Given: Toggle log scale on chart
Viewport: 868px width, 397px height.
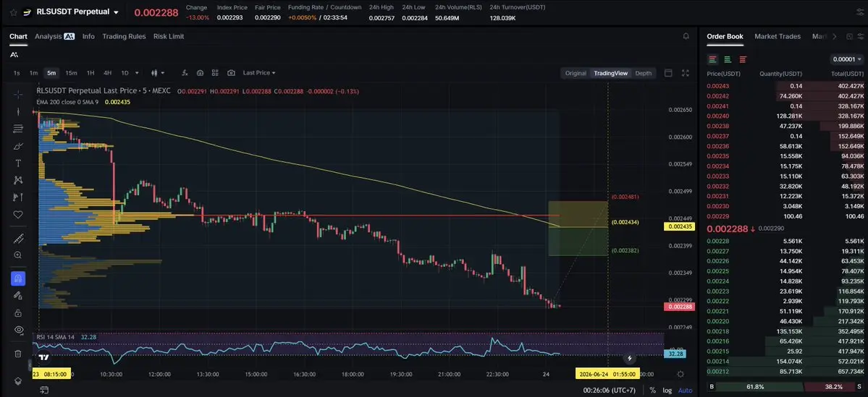Looking at the screenshot, I should (x=667, y=390).
